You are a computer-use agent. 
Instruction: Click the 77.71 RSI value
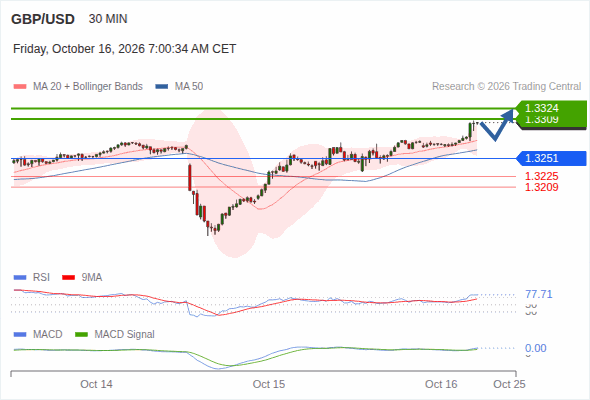pyautogui.click(x=539, y=294)
